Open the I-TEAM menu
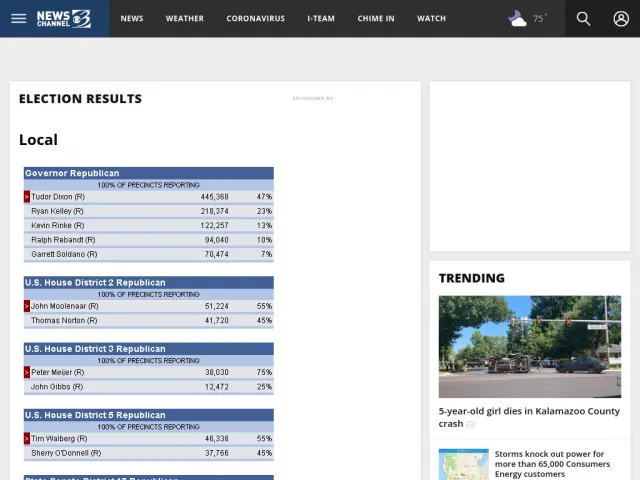This screenshot has height=480, width=640. click(x=321, y=18)
